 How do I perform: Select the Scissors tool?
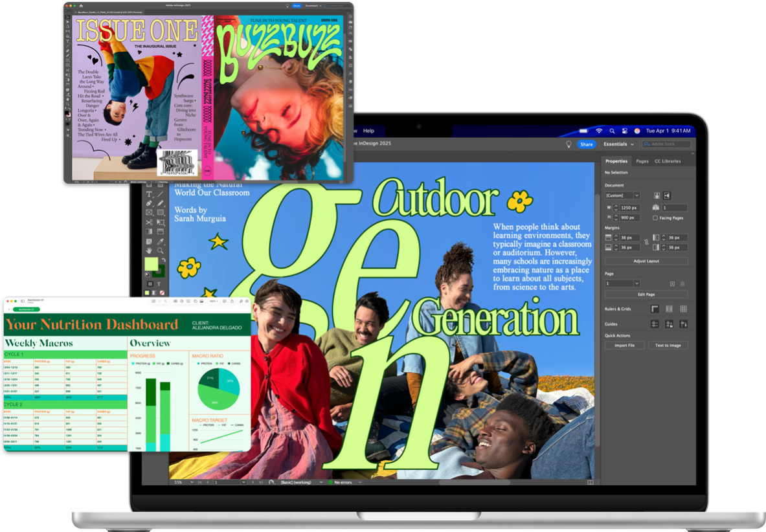[150, 222]
